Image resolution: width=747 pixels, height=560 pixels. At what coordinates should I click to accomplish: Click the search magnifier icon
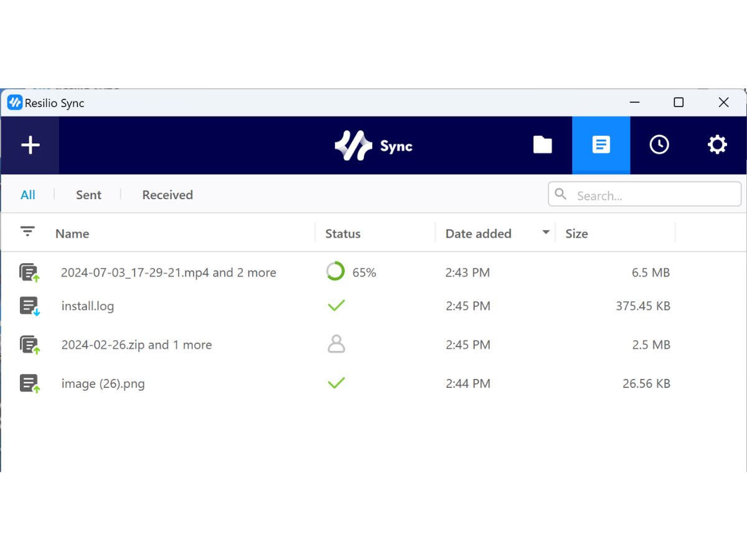tap(561, 194)
